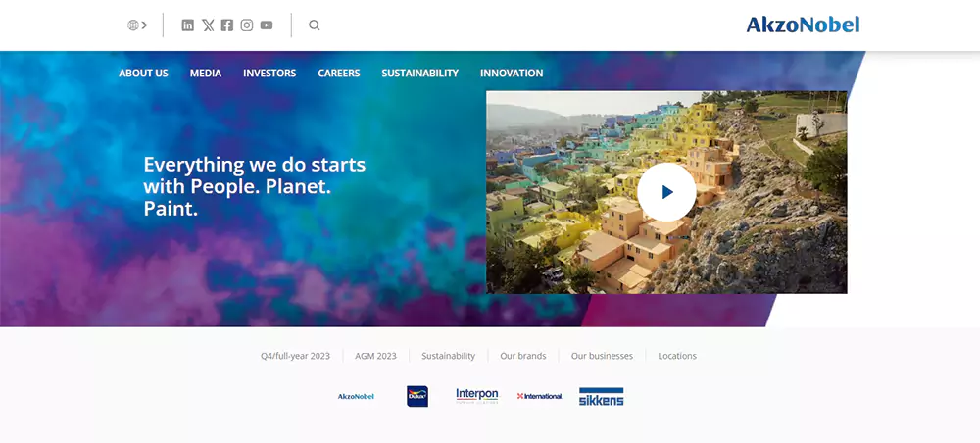Open the AGM 2023 link
Image resolution: width=980 pixels, height=443 pixels.
point(375,356)
